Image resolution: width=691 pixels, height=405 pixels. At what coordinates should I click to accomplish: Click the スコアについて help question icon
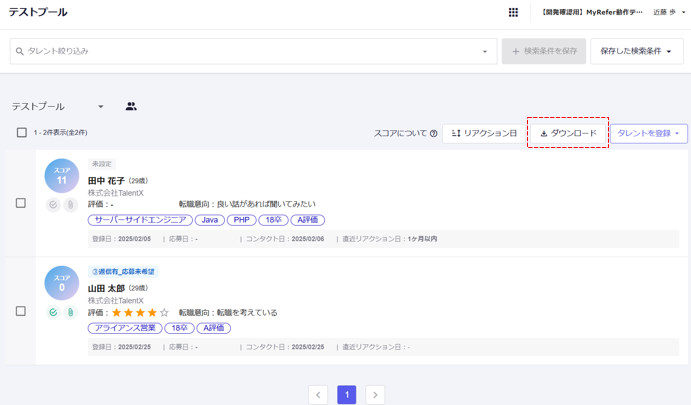pyautogui.click(x=433, y=133)
